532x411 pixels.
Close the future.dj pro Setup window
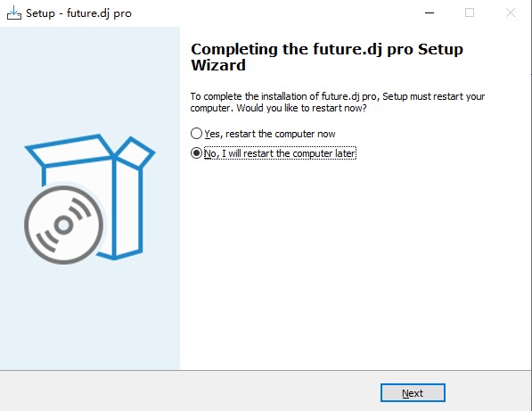[511, 12]
